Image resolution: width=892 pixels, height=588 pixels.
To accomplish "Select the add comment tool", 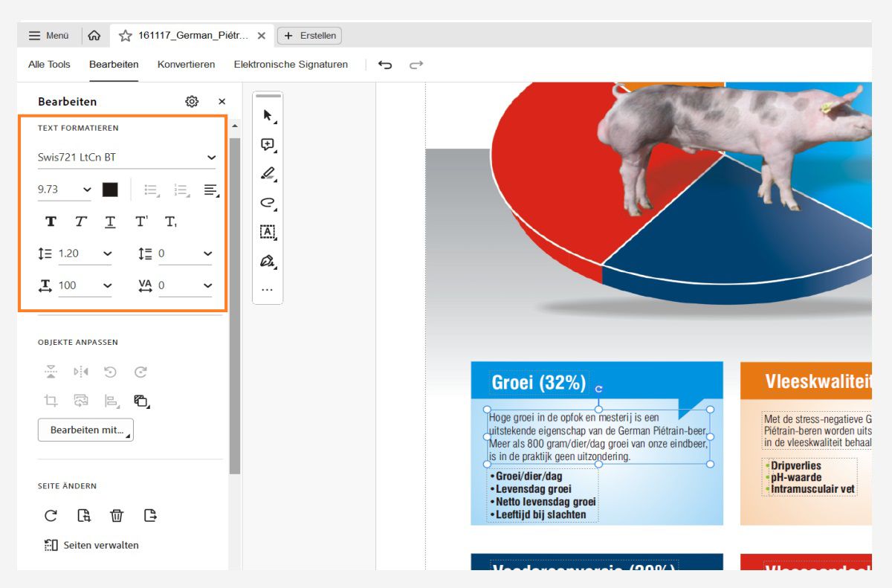I will (x=268, y=145).
